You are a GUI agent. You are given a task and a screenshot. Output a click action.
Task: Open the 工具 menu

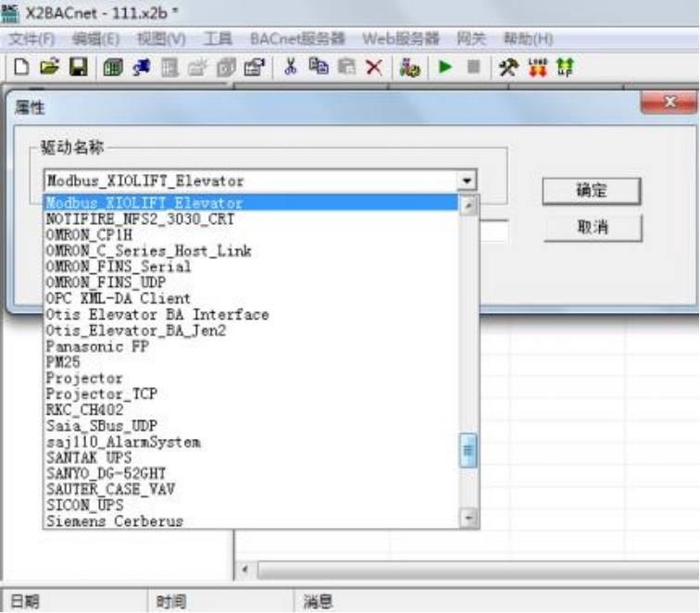[x=218, y=39]
